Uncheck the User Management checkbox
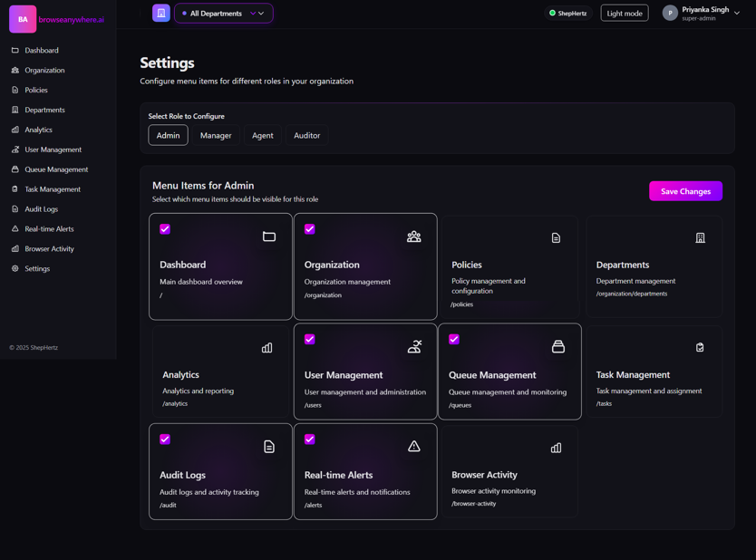Viewport: 756px width, 560px height. [x=310, y=339]
